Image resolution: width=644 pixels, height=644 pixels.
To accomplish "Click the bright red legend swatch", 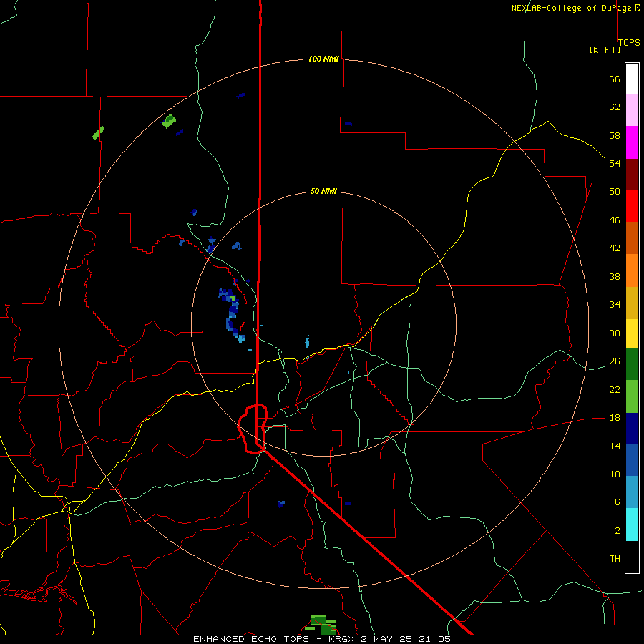I will 632,206.
